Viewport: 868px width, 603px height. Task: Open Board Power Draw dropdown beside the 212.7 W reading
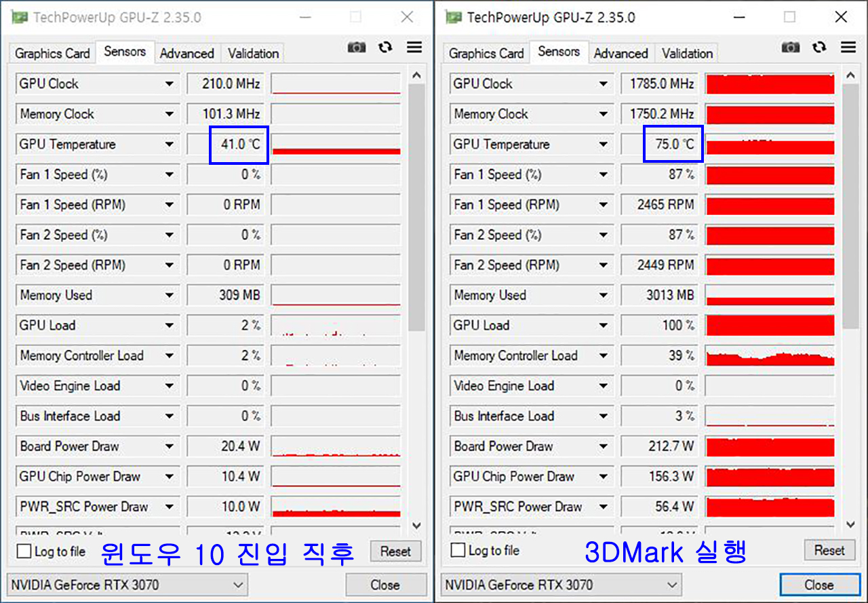coord(603,446)
